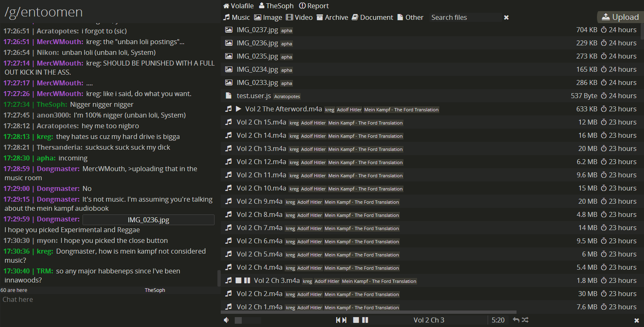Click the image icon beside IMG_0237.jpg

tap(229, 30)
